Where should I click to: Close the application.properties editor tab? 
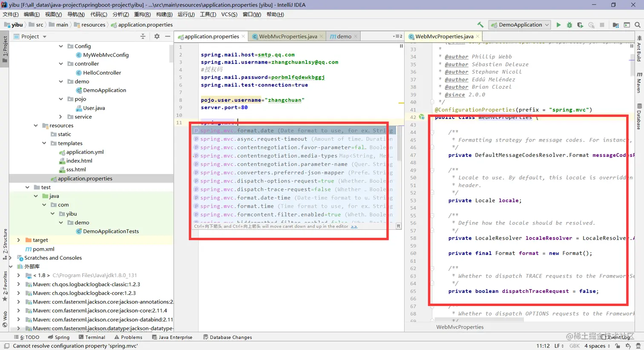point(243,36)
